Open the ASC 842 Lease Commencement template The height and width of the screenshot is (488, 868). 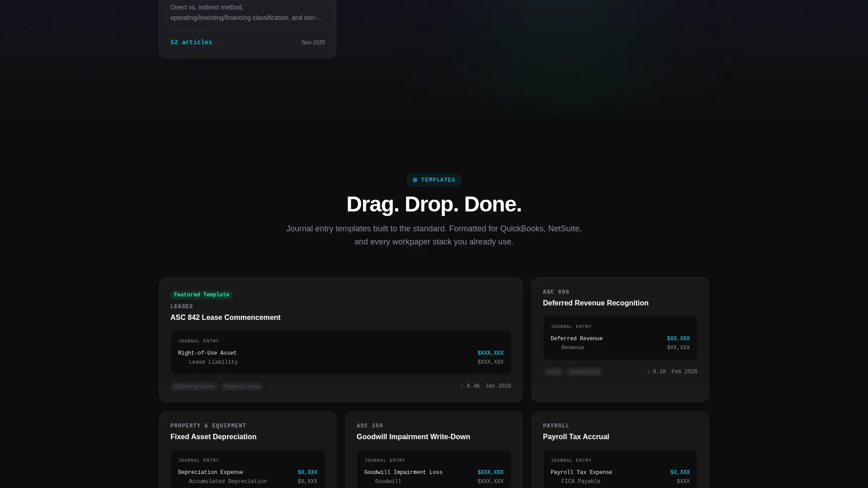[226, 318]
